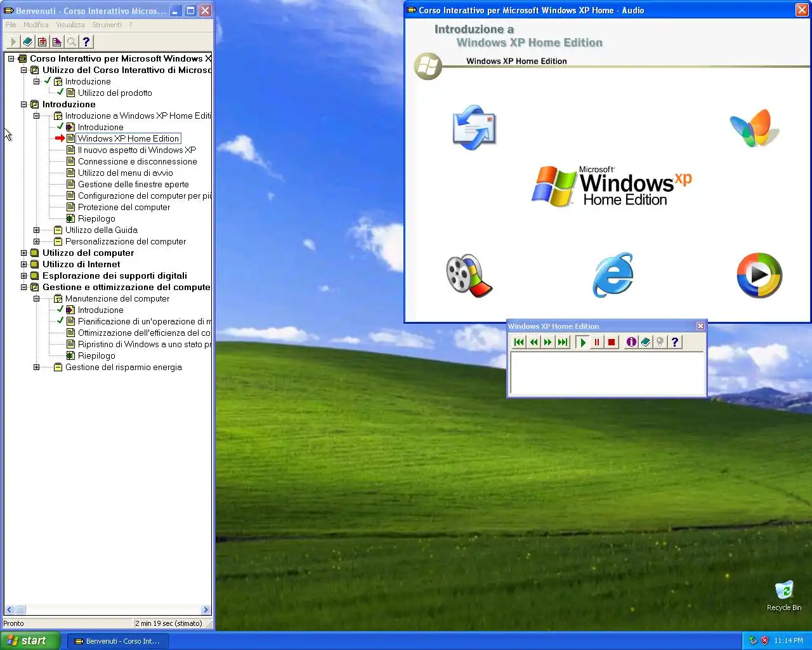Expand Gestione del risparmio energia node

pos(36,367)
